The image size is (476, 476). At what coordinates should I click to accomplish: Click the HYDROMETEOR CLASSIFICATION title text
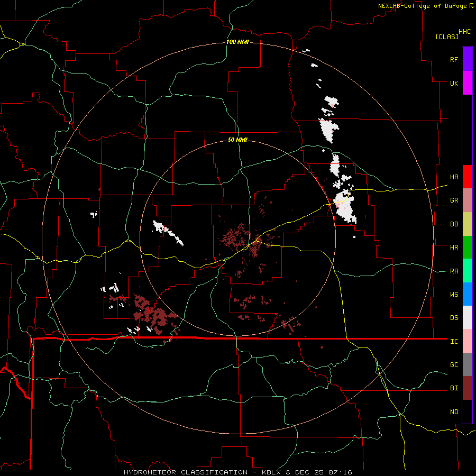(186, 472)
